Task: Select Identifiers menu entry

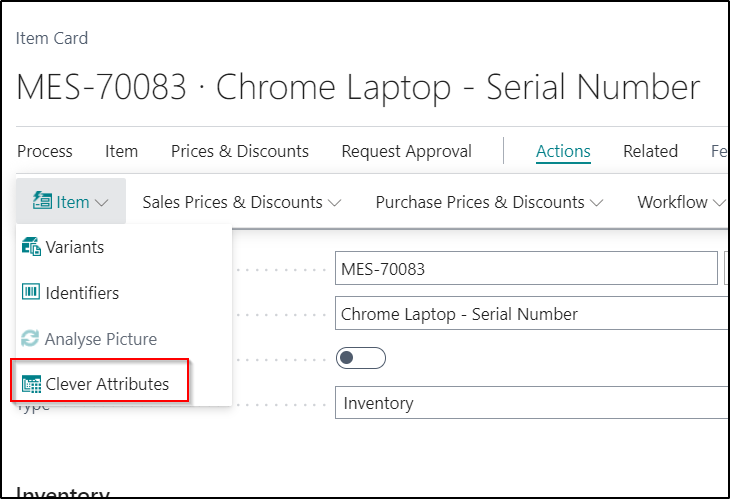Action: [x=124, y=293]
